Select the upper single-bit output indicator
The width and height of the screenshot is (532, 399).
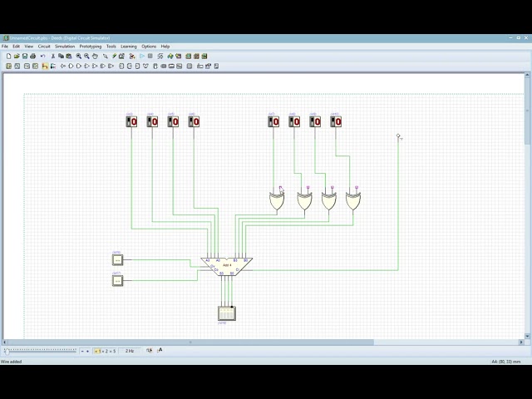pyautogui.click(x=117, y=260)
